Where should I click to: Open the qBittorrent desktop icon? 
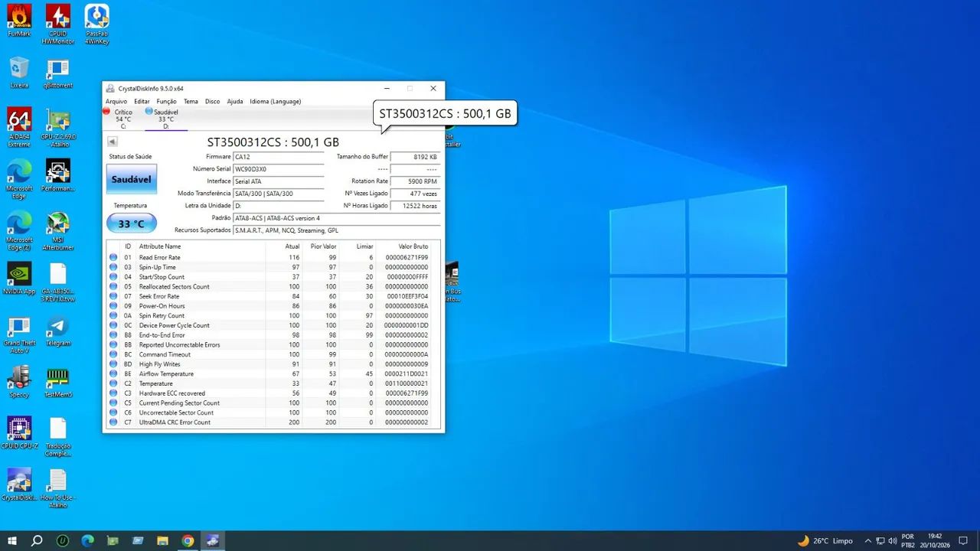coord(58,73)
